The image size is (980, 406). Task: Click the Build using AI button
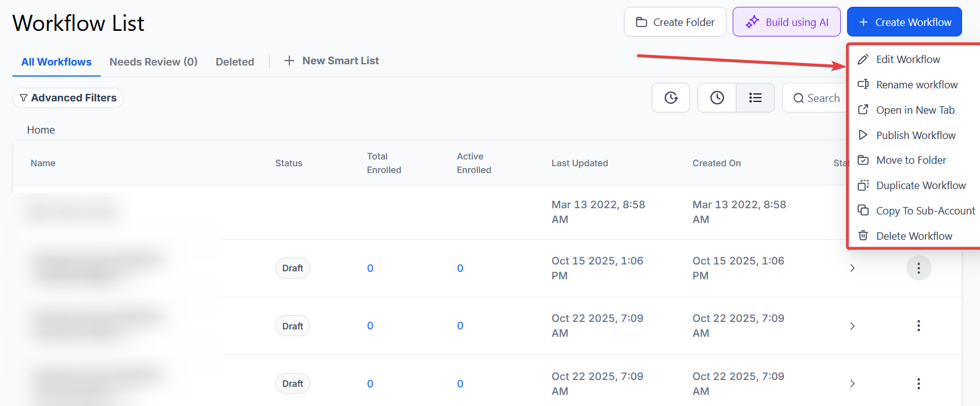[786, 22]
